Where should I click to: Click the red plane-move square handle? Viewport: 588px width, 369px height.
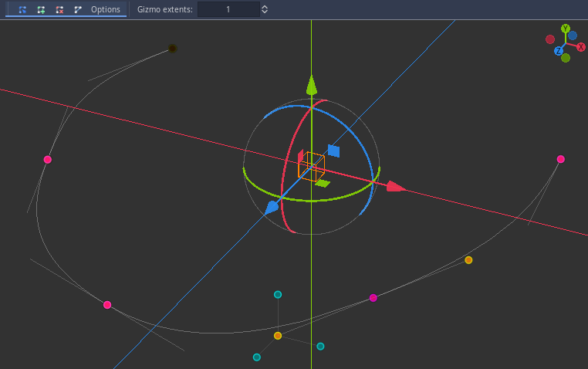pyautogui.click(x=300, y=156)
